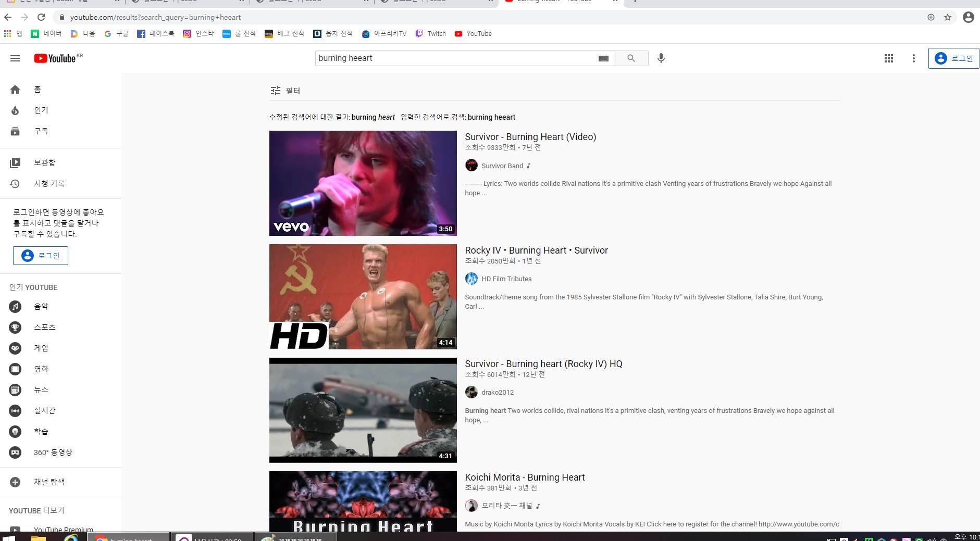
Task: Open News (뉴스) category
Action: click(60, 390)
